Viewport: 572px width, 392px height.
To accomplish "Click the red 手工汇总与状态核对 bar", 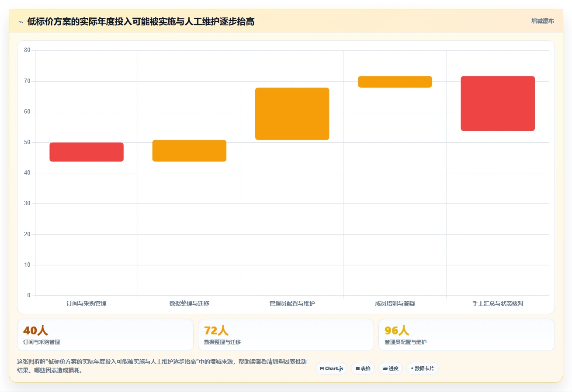I will (x=498, y=103).
